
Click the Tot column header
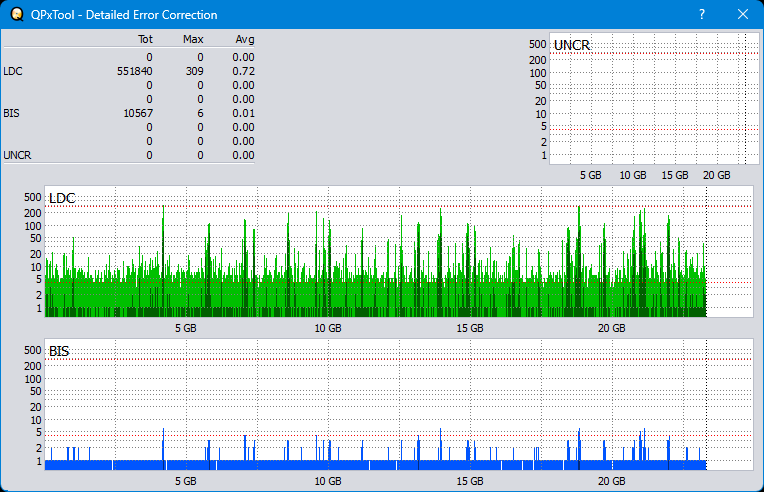coord(145,39)
